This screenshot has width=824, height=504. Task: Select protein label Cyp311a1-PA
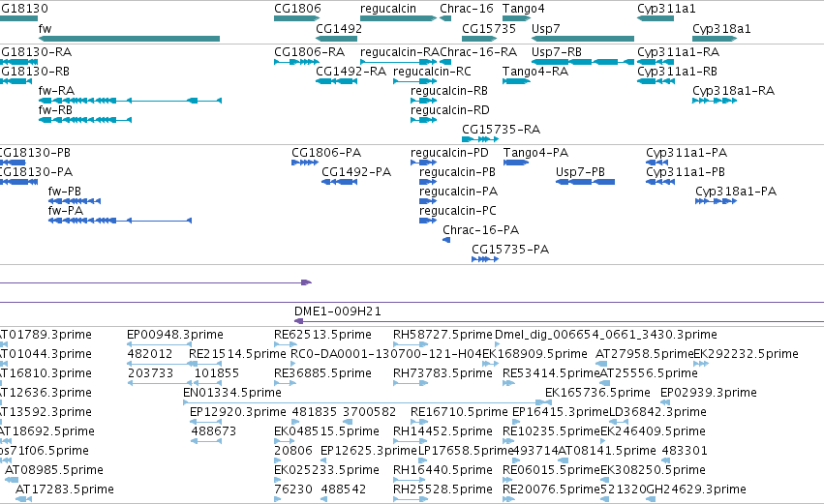(x=687, y=153)
